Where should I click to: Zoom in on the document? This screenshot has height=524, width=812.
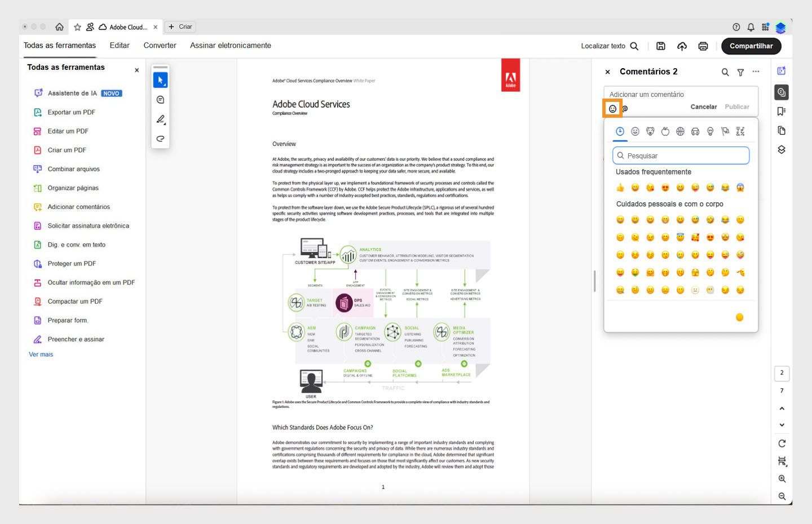click(x=782, y=479)
